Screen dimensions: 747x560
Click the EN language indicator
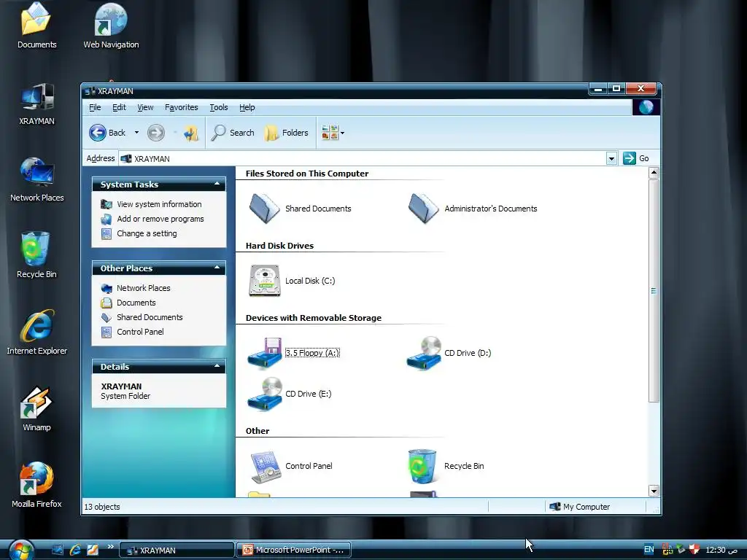(x=649, y=550)
